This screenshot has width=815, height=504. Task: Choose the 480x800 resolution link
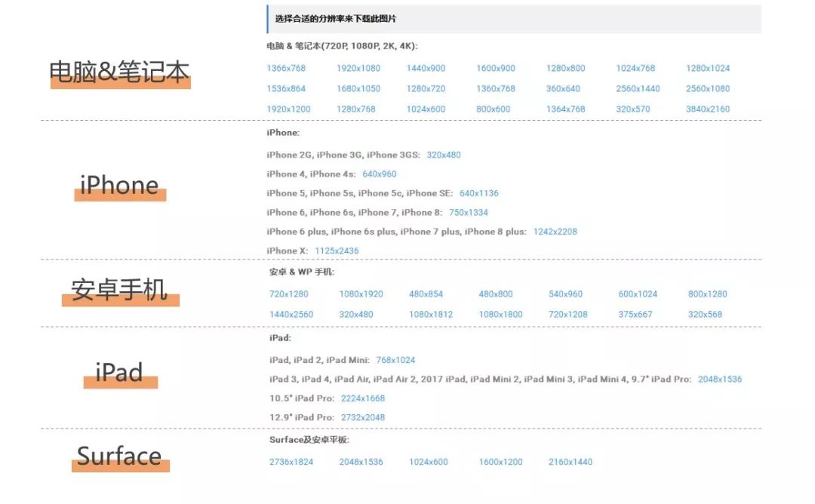pos(495,294)
